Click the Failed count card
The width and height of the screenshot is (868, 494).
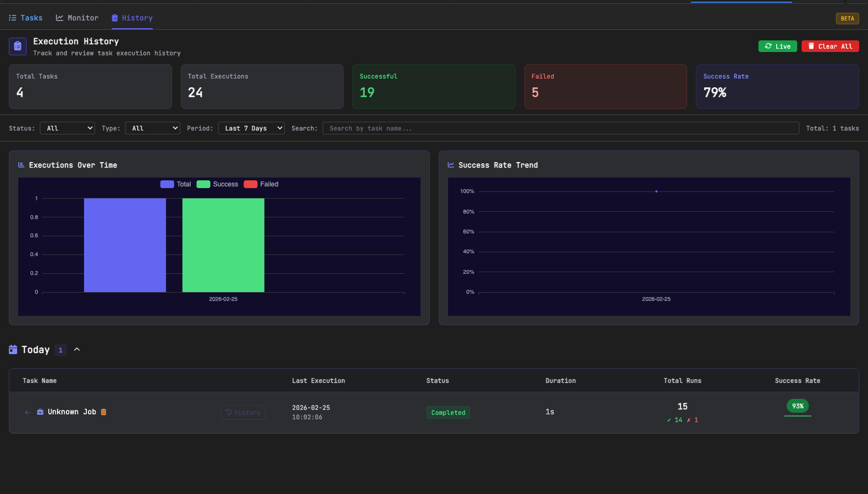tap(606, 87)
